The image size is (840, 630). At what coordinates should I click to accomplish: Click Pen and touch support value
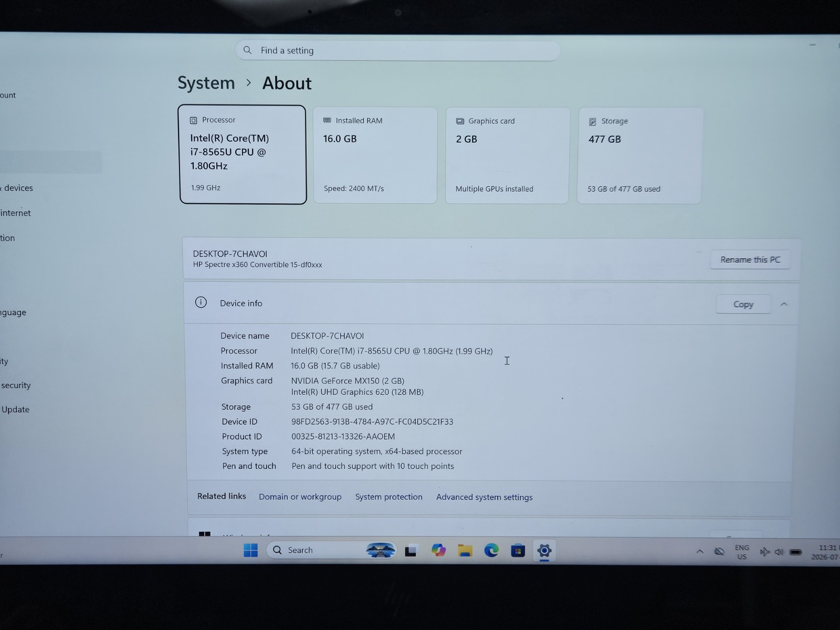pos(373,466)
